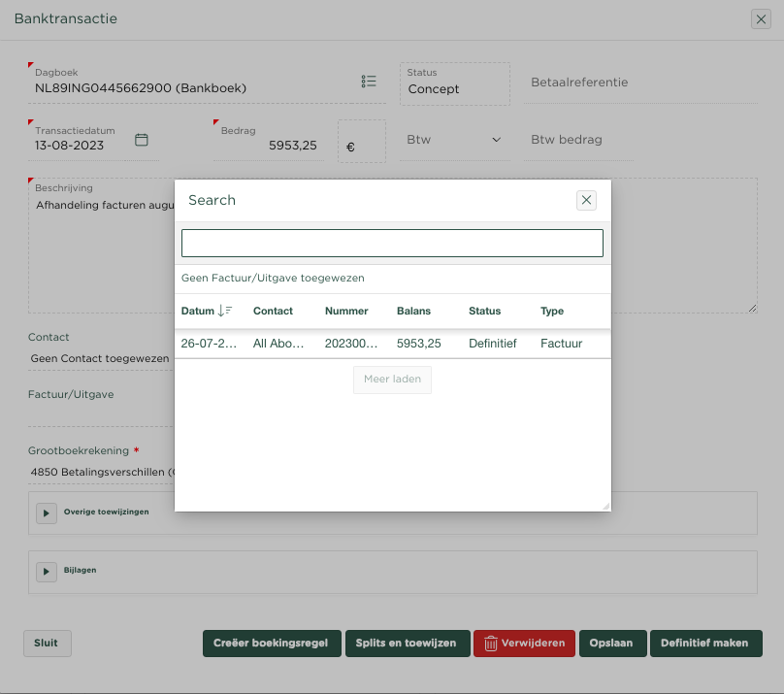Close the Banktransactie dialog

tap(761, 19)
